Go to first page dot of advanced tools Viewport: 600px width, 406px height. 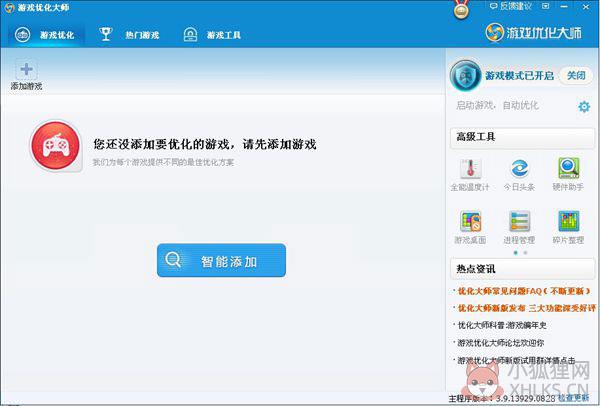coord(515,253)
